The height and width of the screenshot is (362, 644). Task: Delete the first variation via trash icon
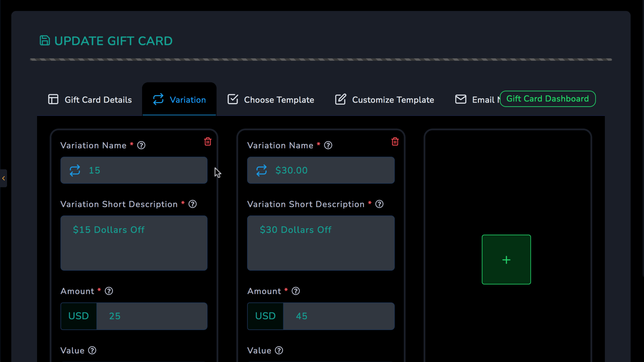click(208, 142)
